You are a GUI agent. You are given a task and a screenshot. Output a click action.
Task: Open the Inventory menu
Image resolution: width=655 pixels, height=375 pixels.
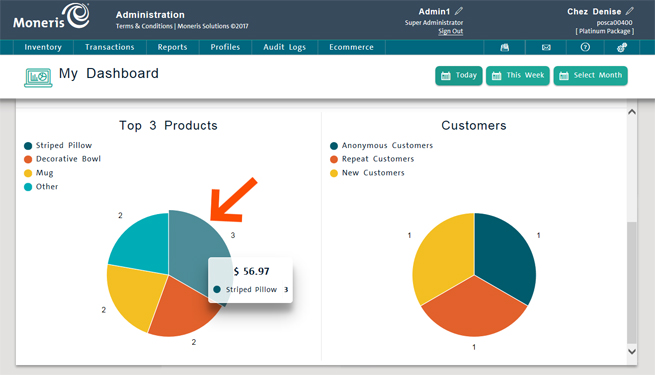43,47
